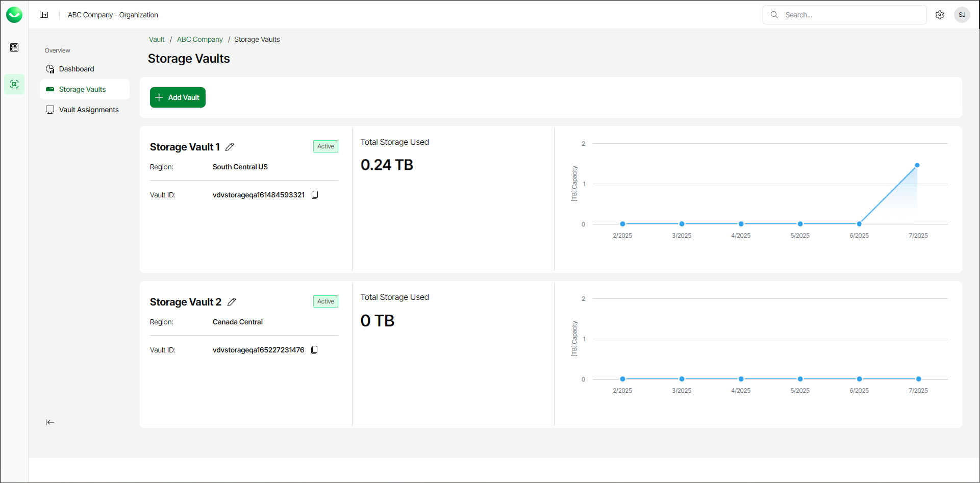980x483 pixels.
Task: Select Storage Vaults in the sidebar
Action: click(x=82, y=89)
